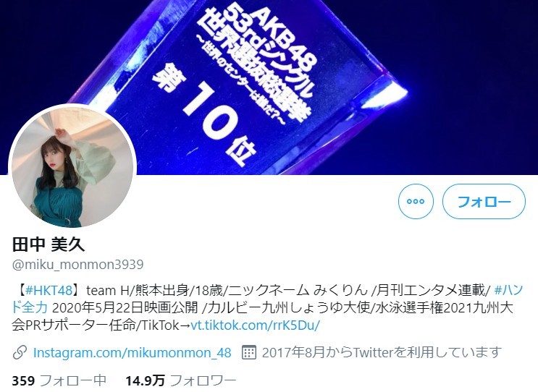Click the @miku_monmon3939 username handle
Screen dimensions: 538x392
click(78, 265)
